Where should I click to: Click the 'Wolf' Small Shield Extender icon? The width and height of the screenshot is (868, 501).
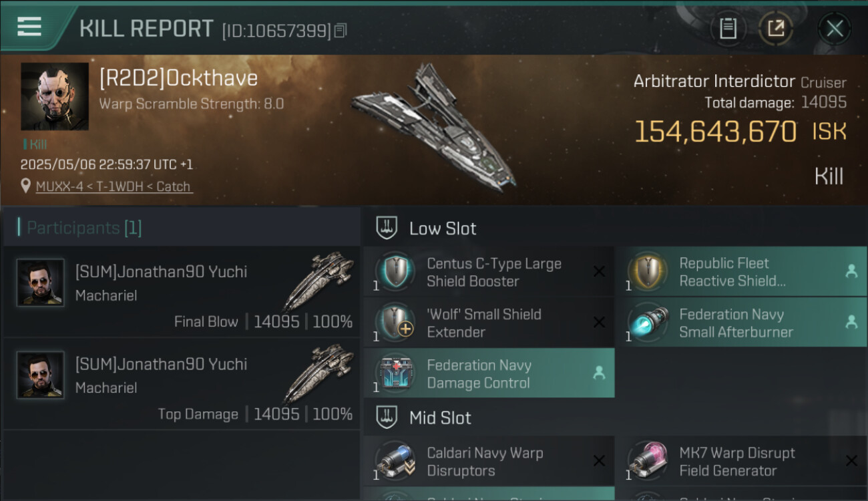395,323
